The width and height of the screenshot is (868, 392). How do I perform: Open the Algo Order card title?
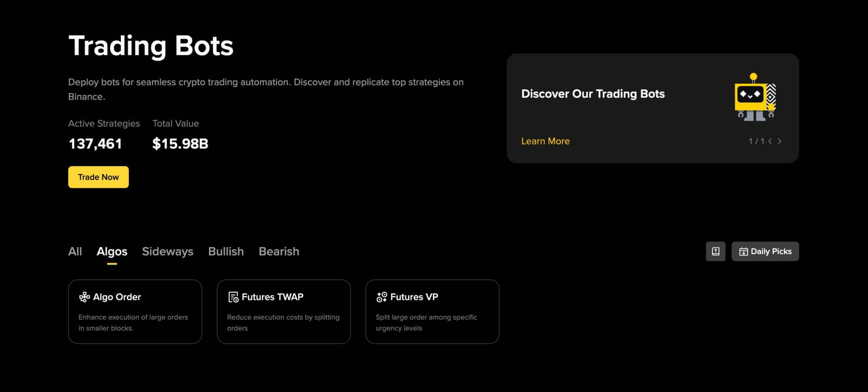[x=117, y=297]
